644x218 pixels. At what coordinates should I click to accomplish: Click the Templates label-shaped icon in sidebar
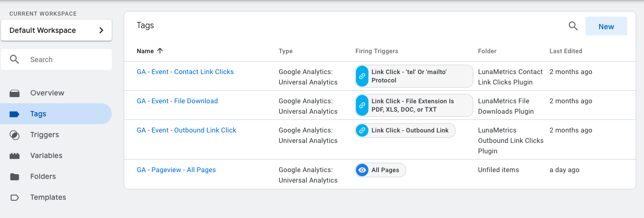click(15, 197)
